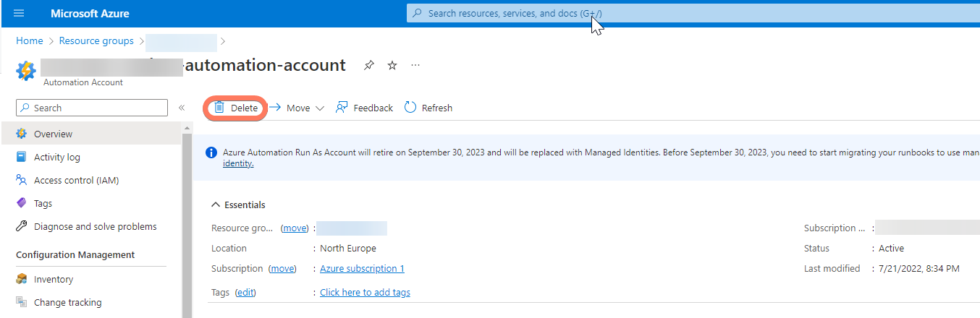Click the info icon in the banner
The image size is (980, 318).
[211, 152]
